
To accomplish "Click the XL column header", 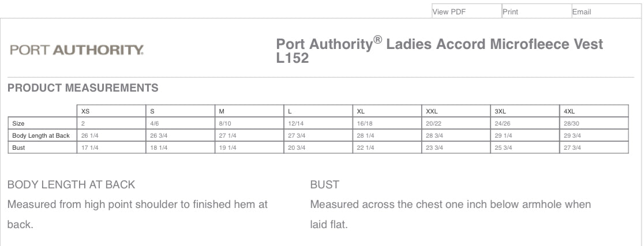I will (x=361, y=111).
